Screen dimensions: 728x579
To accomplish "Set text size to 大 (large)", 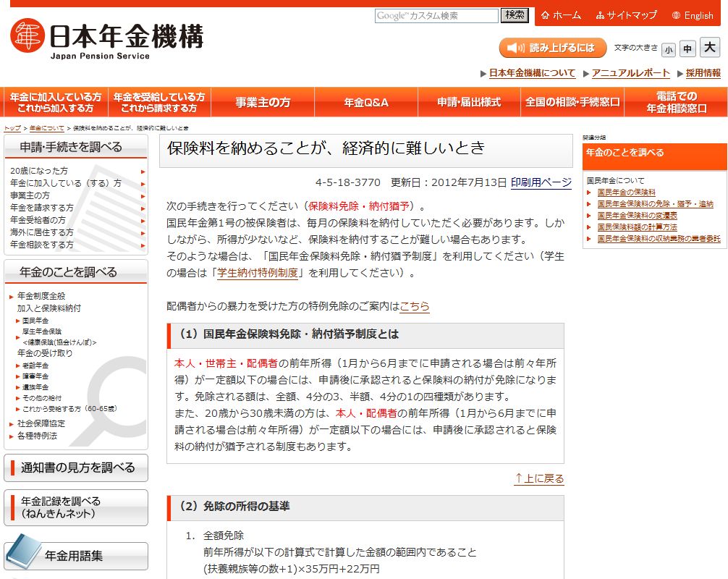I will pyautogui.click(x=710, y=48).
